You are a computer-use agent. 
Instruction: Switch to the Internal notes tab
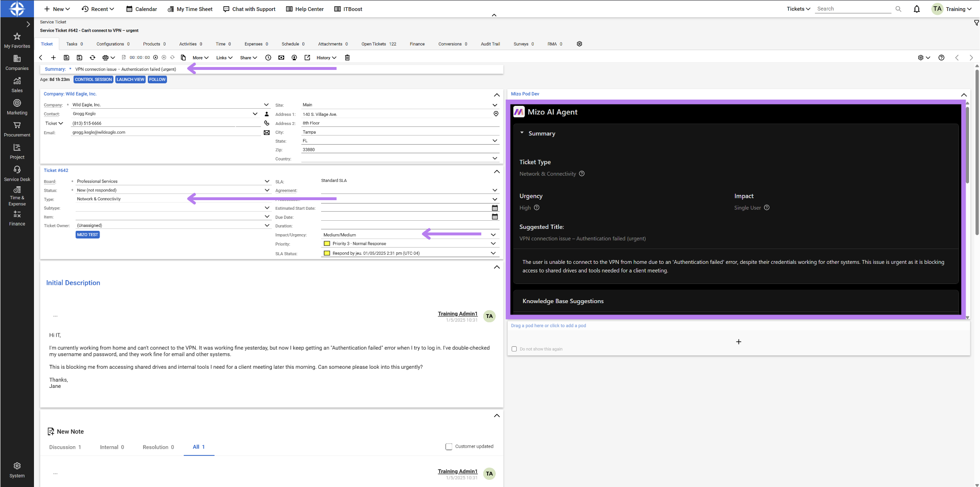112,447
